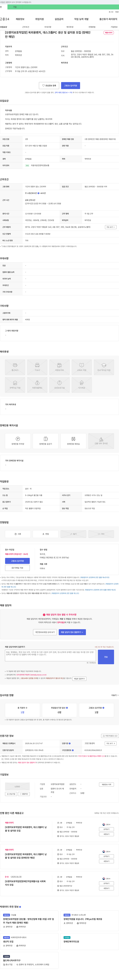The height and width of the screenshot is (980, 119).
Task: Open the 채용정보 top menu
Action: tap(20, 19)
